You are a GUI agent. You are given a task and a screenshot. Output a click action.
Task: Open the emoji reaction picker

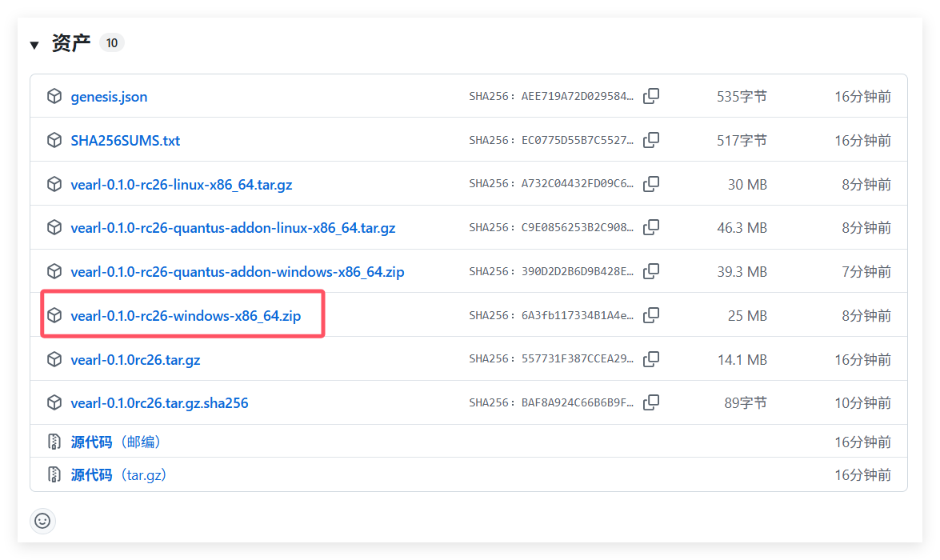pyautogui.click(x=42, y=521)
